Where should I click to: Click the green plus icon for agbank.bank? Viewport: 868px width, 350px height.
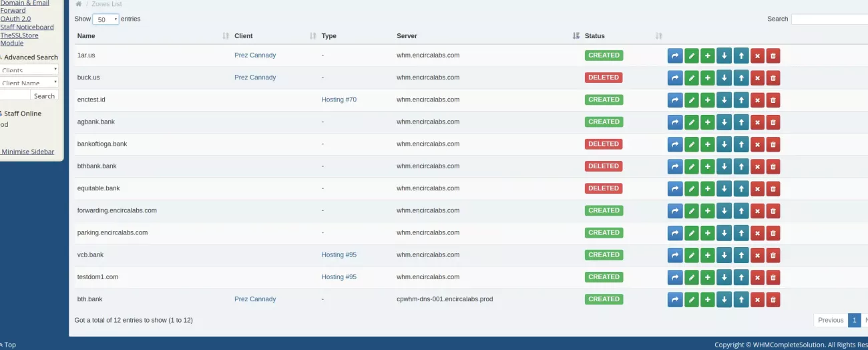point(708,122)
